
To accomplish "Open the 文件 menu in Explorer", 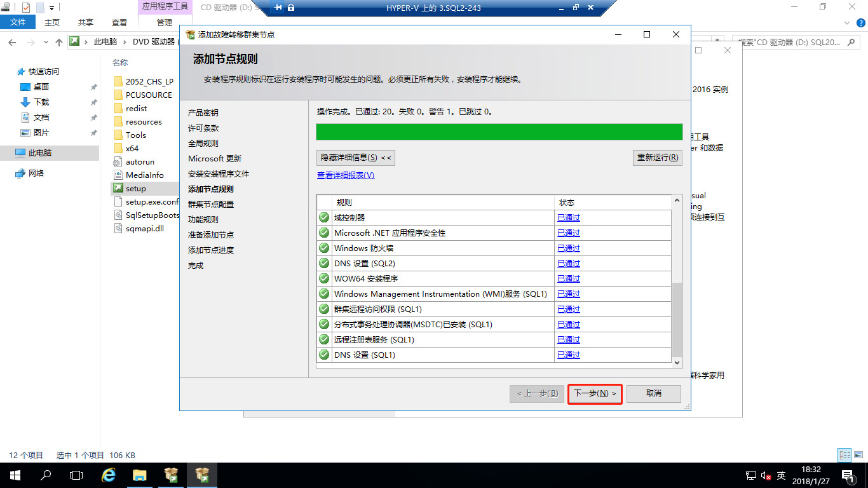I will pos(18,22).
